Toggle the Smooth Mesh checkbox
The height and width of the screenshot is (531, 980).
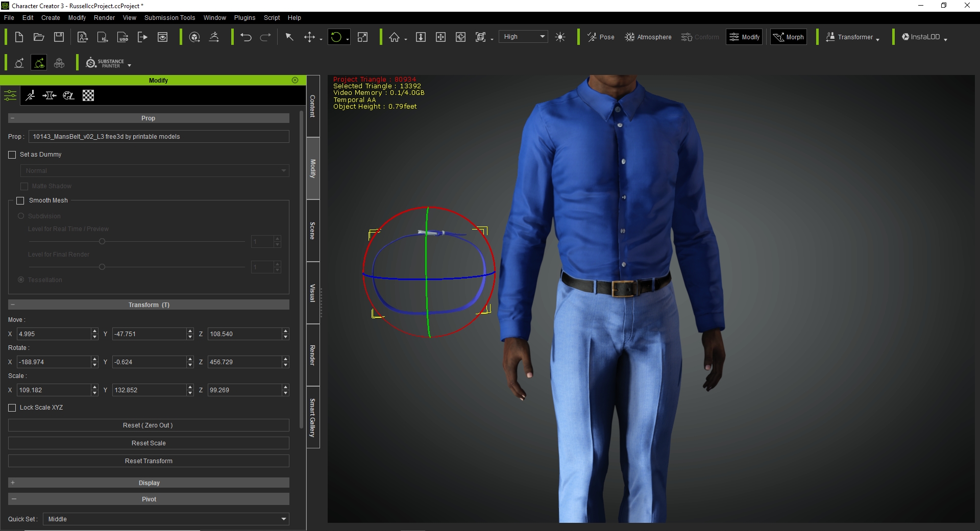click(x=20, y=200)
